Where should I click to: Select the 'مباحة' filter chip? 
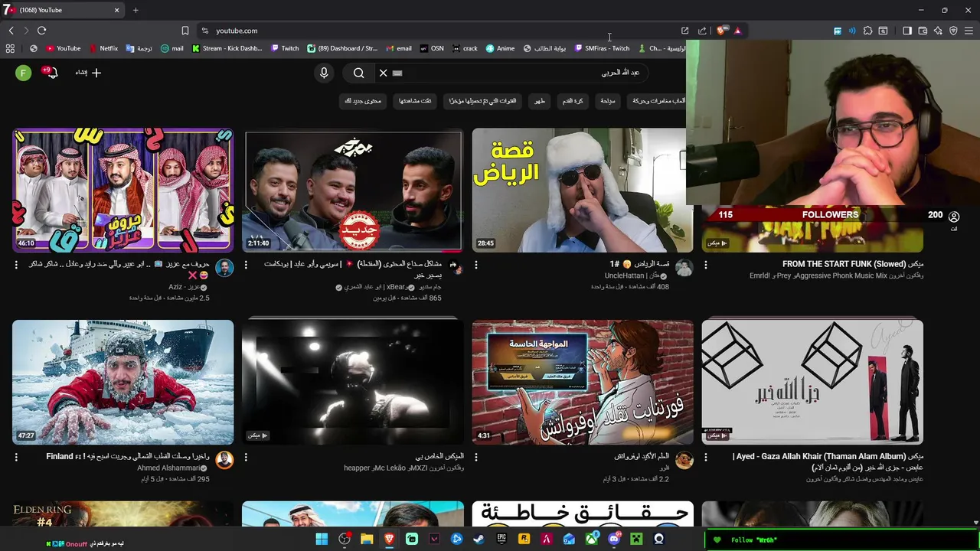(x=608, y=101)
